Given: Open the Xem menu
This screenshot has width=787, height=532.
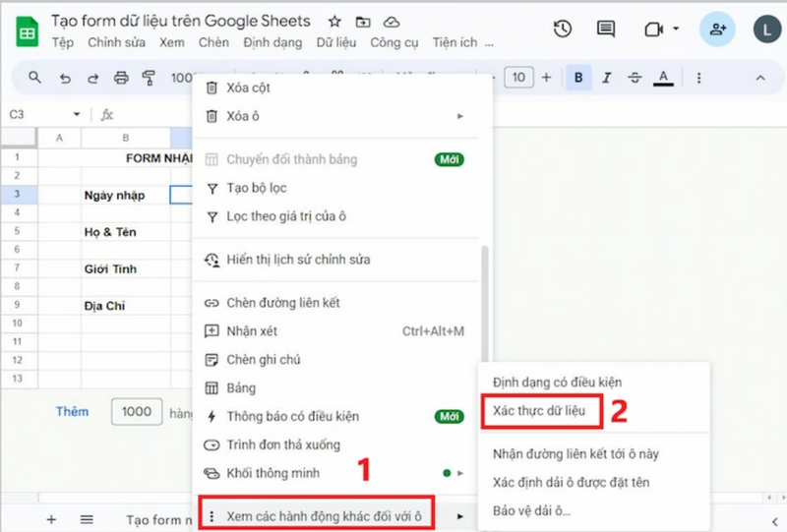Looking at the screenshot, I should click(x=171, y=42).
